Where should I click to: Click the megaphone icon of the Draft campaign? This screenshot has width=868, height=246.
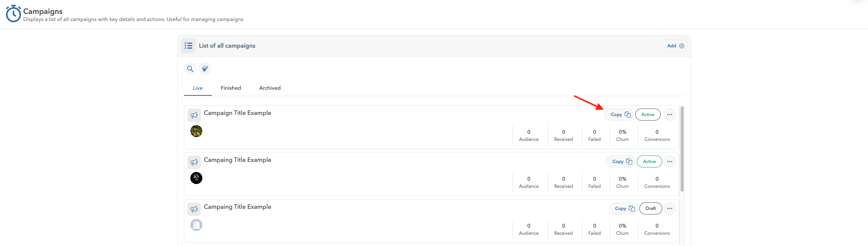[x=194, y=209]
